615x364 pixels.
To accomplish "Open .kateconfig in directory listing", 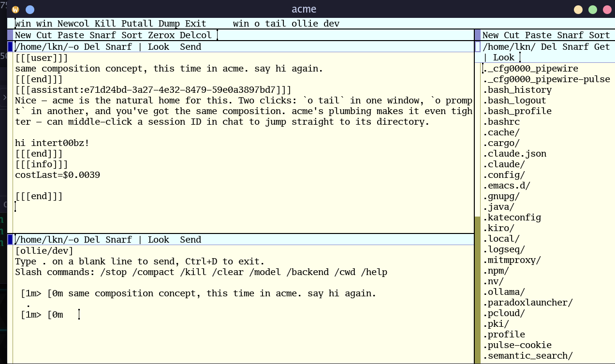I will pos(512,218).
